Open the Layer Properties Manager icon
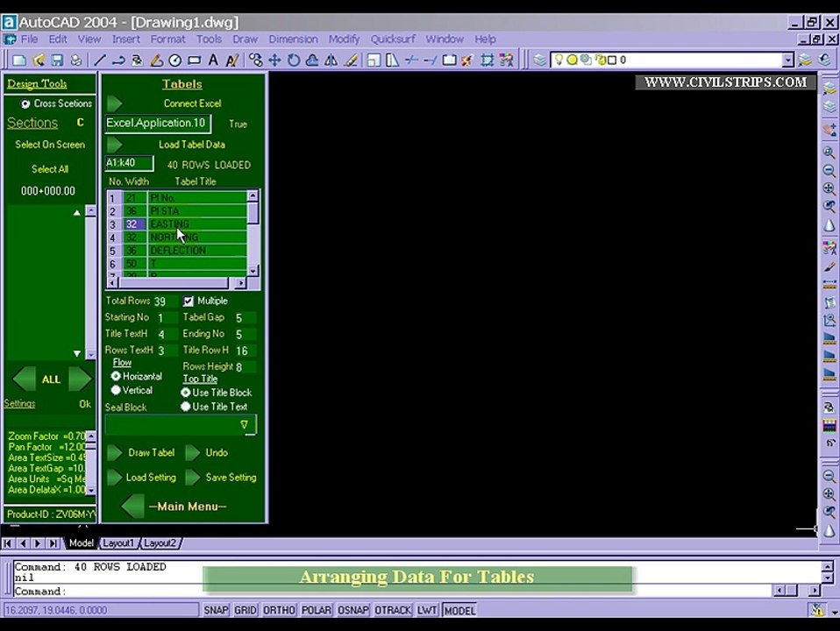Screen dimensions: 840x631 point(539,60)
